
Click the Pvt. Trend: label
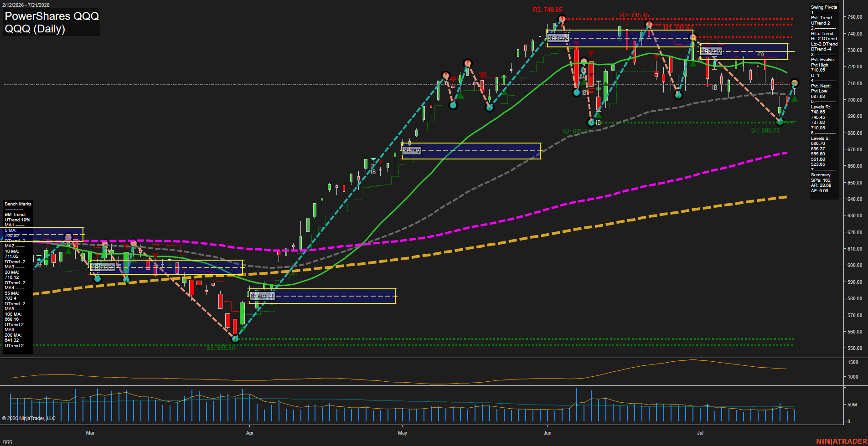coord(822,18)
